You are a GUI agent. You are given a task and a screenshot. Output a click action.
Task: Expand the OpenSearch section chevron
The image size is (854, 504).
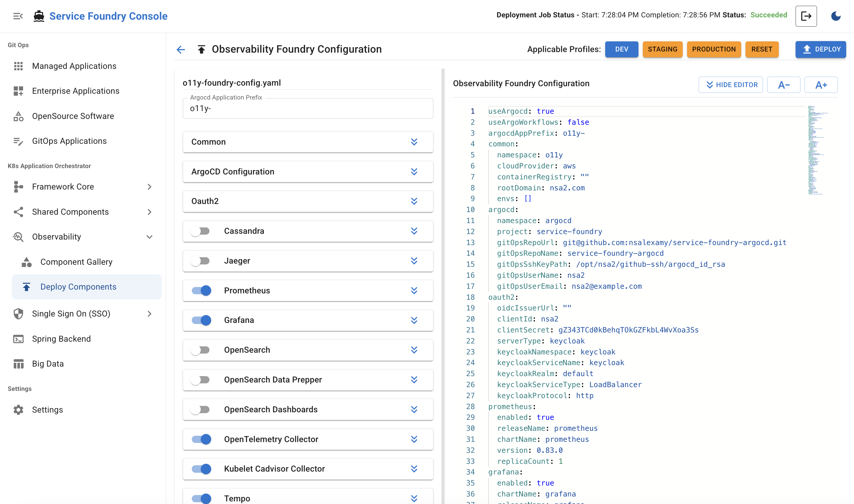(414, 350)
